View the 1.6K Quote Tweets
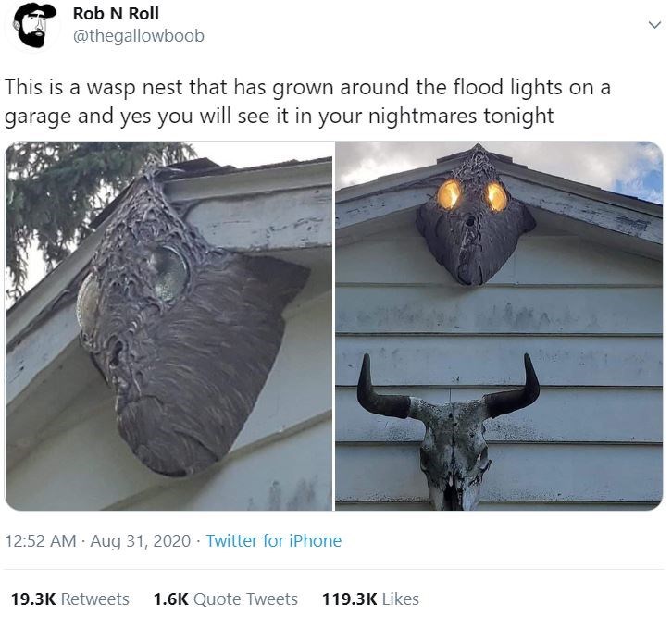Screen dimensions: 672x618 226,599
